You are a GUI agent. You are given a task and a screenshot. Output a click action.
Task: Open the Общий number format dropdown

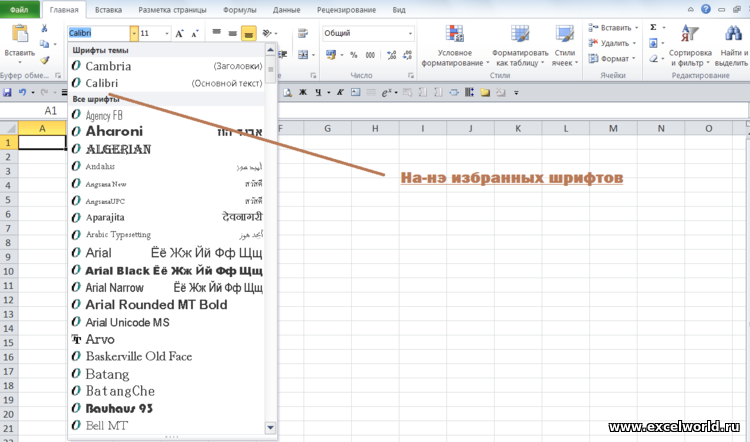(x=410, y=33)
